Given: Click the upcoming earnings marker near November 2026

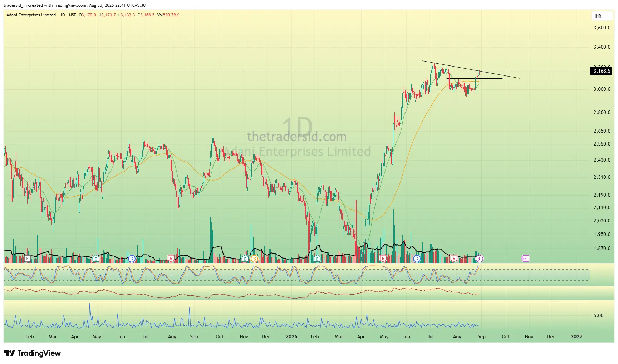Looking at the screenshot, I should click(x=525, y=259).
